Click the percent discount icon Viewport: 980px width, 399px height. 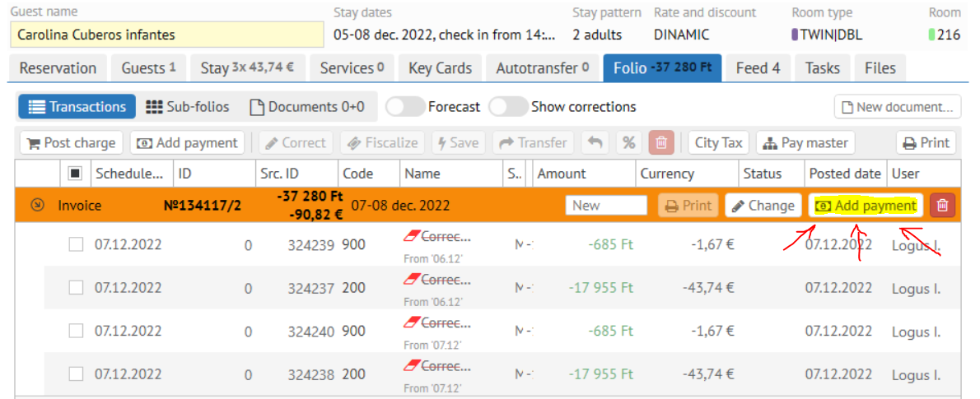pyautogui.click(x=628, y=143)
